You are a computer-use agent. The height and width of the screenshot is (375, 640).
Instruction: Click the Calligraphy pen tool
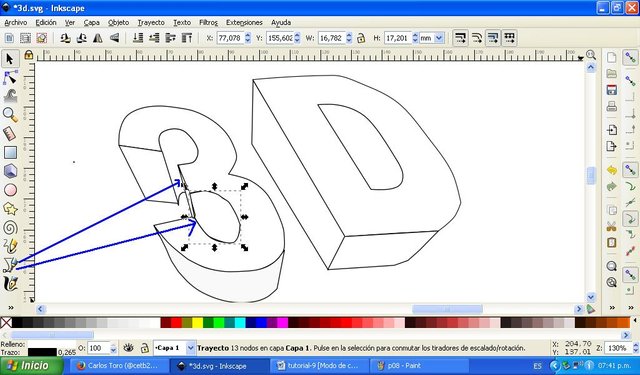tap(10, 284)
